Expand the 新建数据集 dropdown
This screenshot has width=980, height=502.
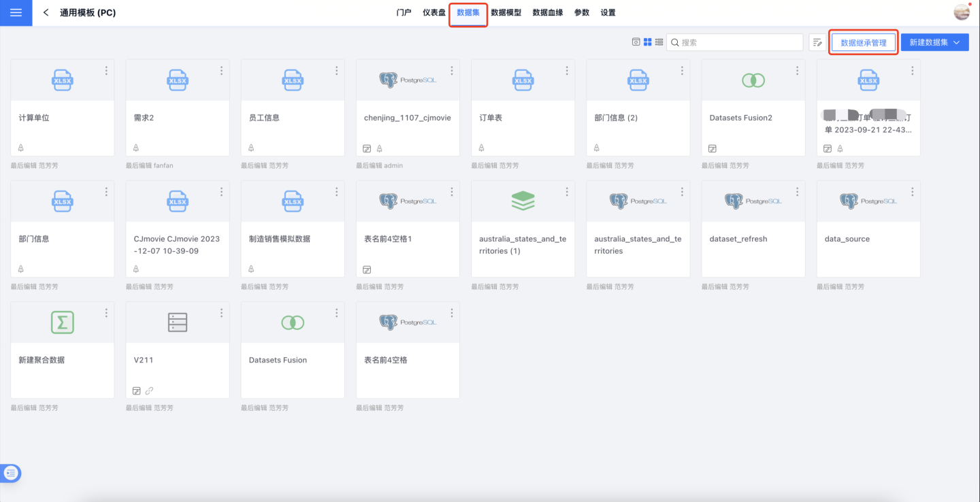point(935,42)
